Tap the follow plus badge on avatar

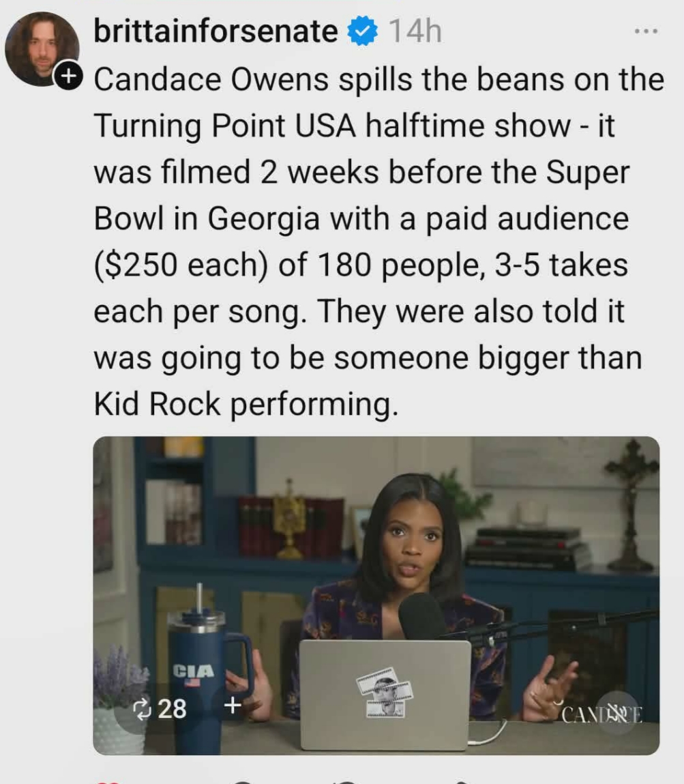[68, 76]
